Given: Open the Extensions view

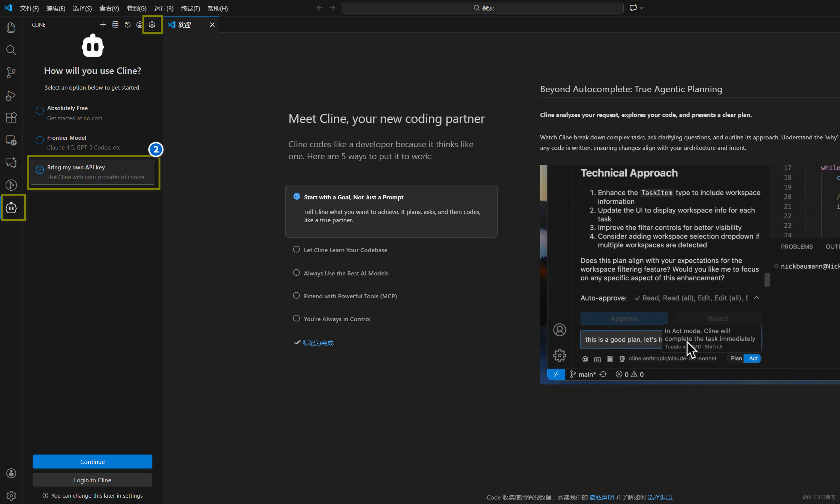Looking at the screenshot, I should click(11, 117).
